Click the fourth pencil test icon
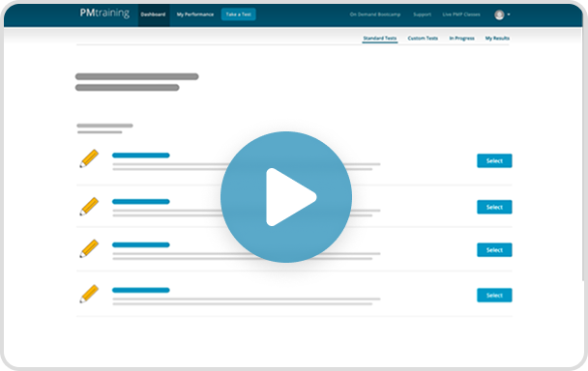Image resolution: width=588 pixels, height=371 pixels. 89,294
